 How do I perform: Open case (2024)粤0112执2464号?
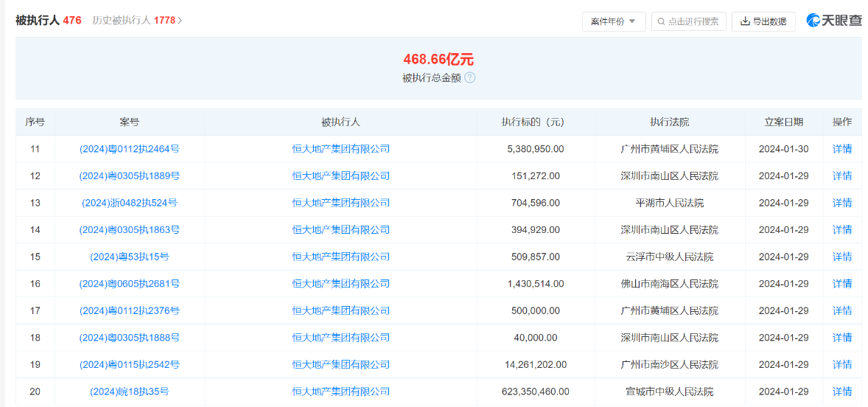click(129, 149)
